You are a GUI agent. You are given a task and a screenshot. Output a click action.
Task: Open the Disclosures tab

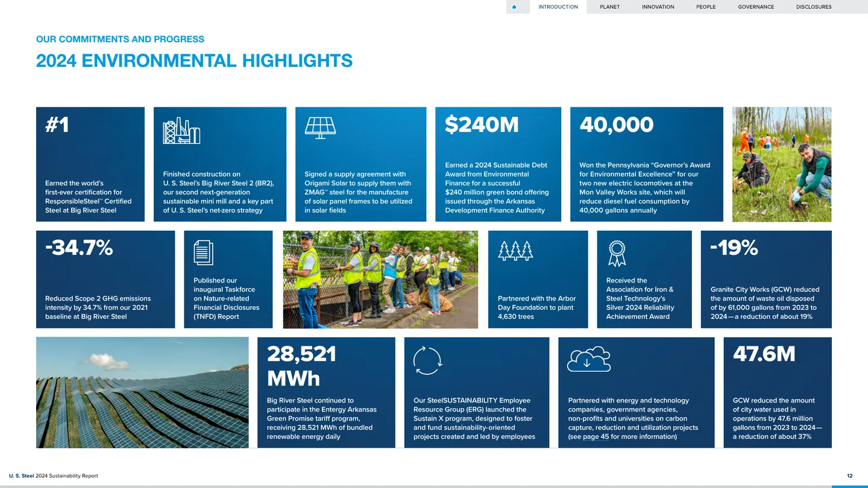pos(814,7)
